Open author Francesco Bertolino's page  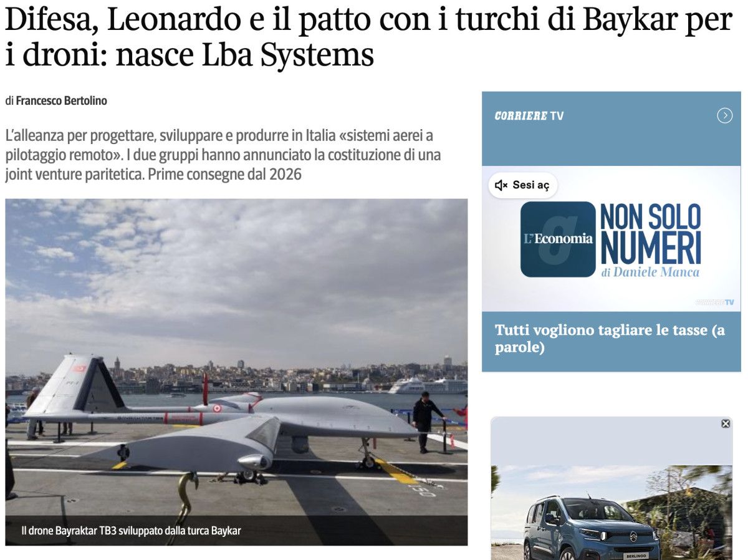(x=61, y=100)
